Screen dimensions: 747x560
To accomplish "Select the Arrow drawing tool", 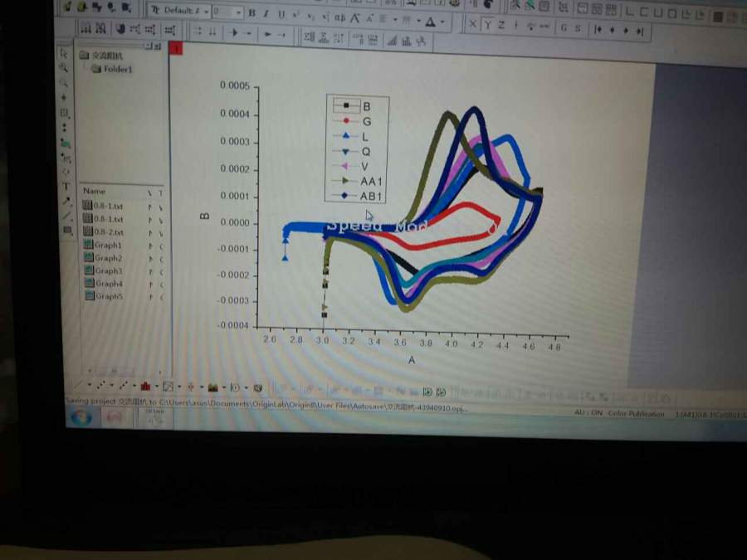I will 66,202.
